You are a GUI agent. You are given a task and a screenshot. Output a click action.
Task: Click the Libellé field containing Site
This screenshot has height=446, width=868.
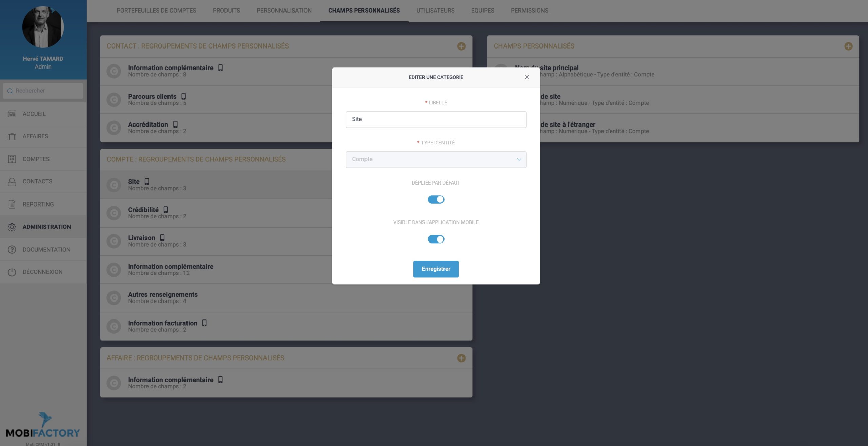click(x=436, y=119)
